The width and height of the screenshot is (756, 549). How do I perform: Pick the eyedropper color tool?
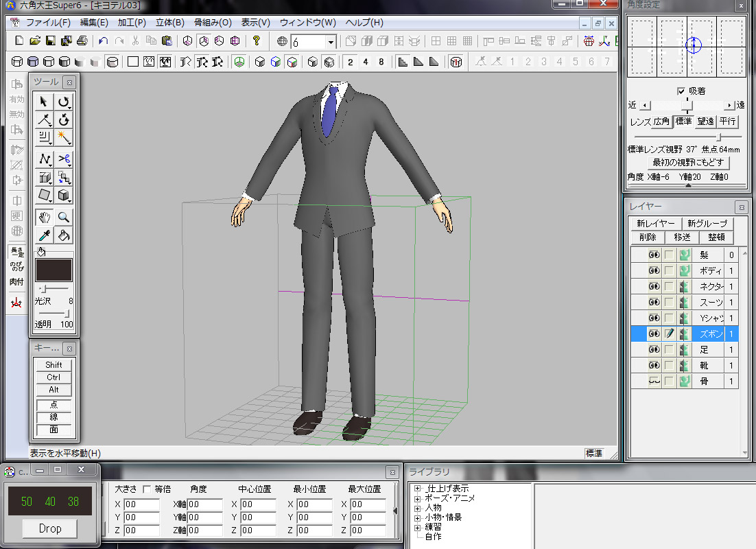[45, 236]
